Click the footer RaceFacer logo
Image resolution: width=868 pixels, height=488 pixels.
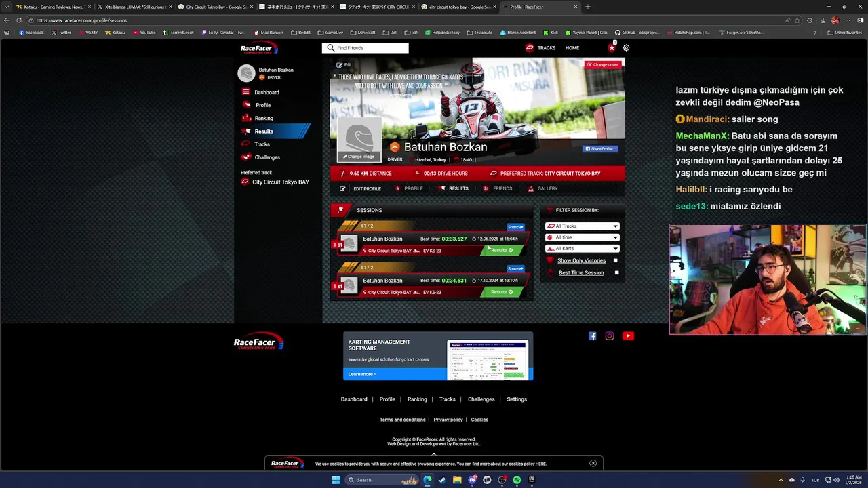pyautogui.click(x=258, y=342)
